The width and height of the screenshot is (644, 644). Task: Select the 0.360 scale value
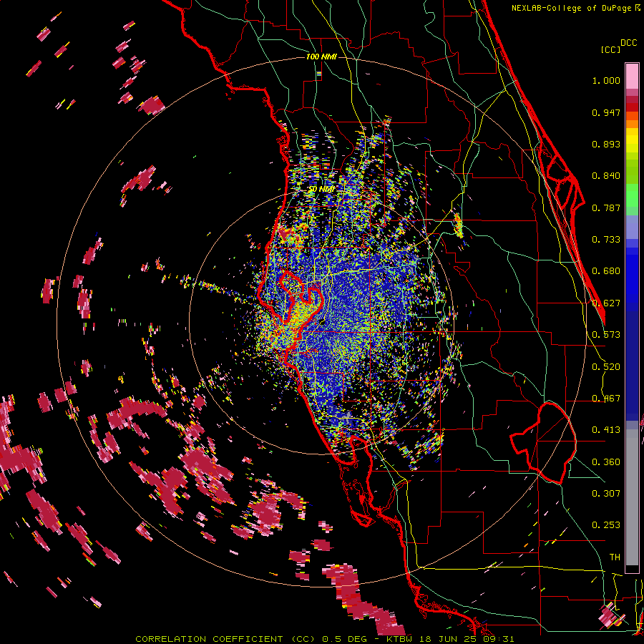pyautogui.click(x=606, y=462)
